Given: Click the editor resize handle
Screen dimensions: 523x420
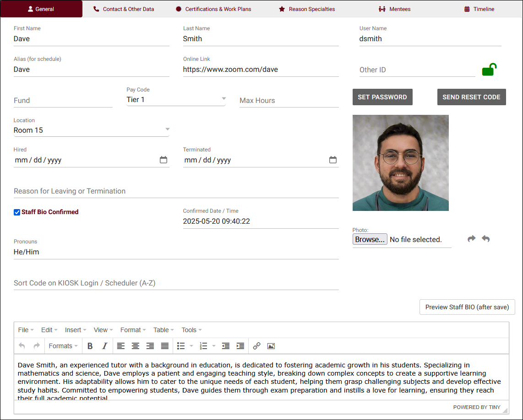Looking at the screenshot, I should click(505, 410).
